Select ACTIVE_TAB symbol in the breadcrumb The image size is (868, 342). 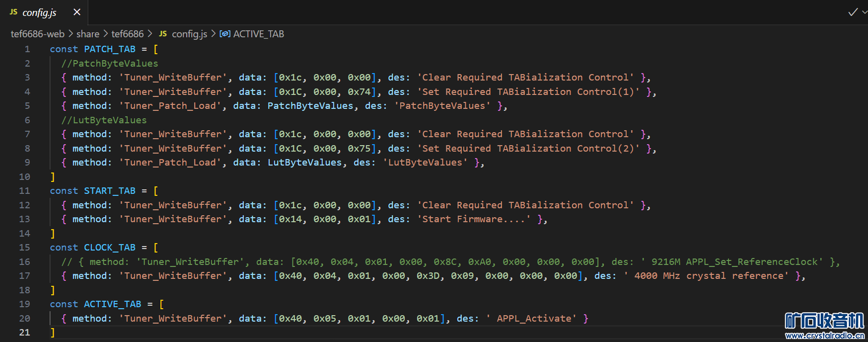coord(258,34)
